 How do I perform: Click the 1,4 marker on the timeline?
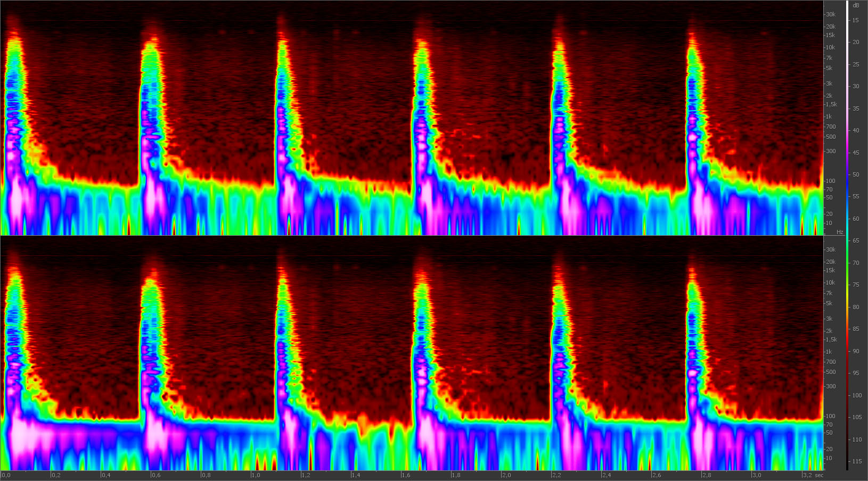coord(355,475)
